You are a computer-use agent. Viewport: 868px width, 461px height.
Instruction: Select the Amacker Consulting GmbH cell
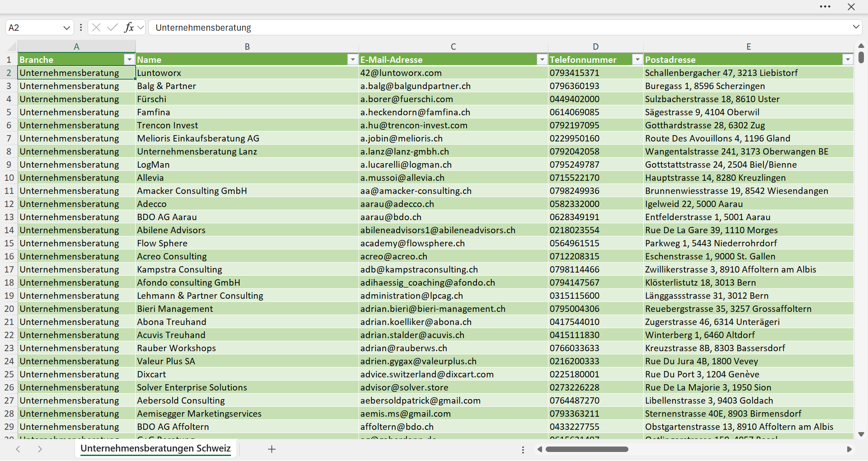(247, 191)
